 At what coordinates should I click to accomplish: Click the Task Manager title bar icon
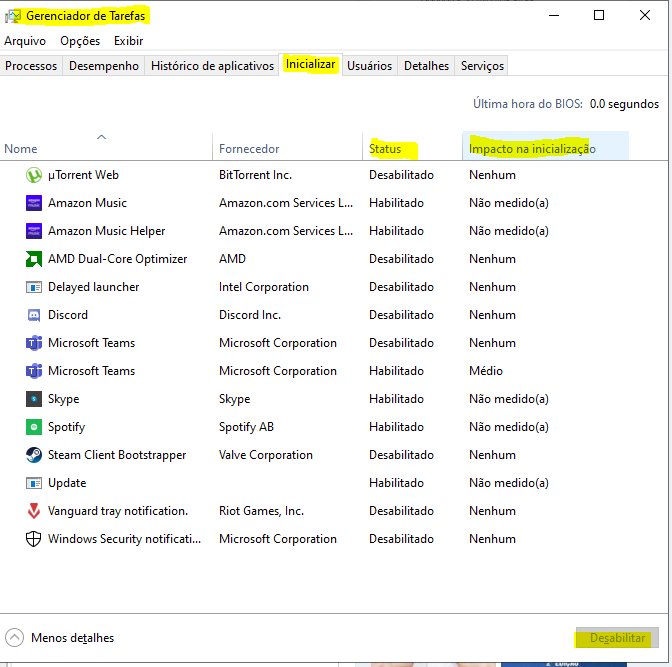click(x=13, y=16)
